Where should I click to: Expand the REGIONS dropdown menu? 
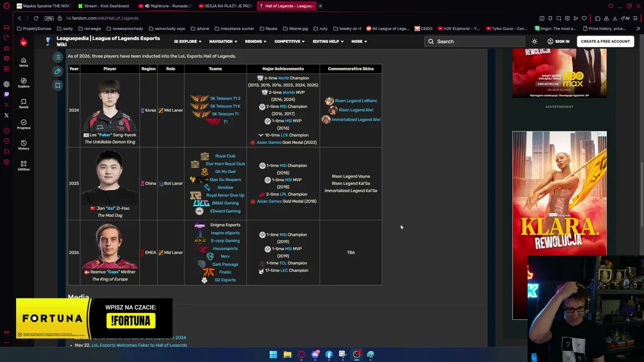256,42
